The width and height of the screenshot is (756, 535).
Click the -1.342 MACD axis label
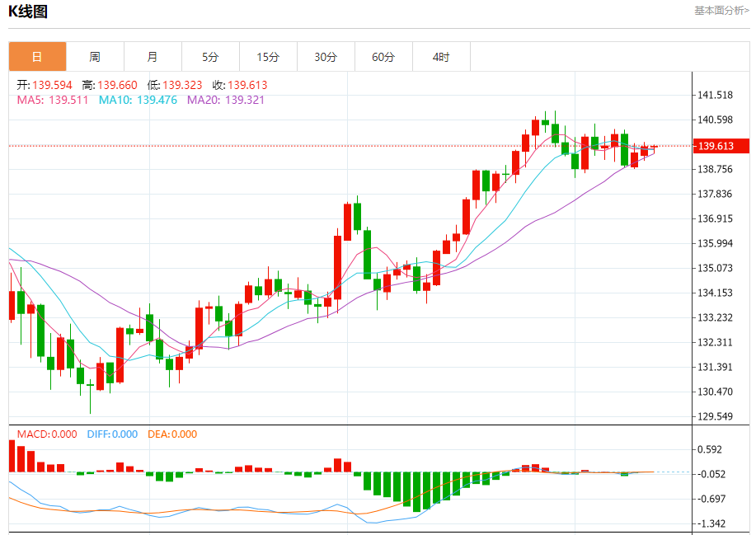(711, 524)
